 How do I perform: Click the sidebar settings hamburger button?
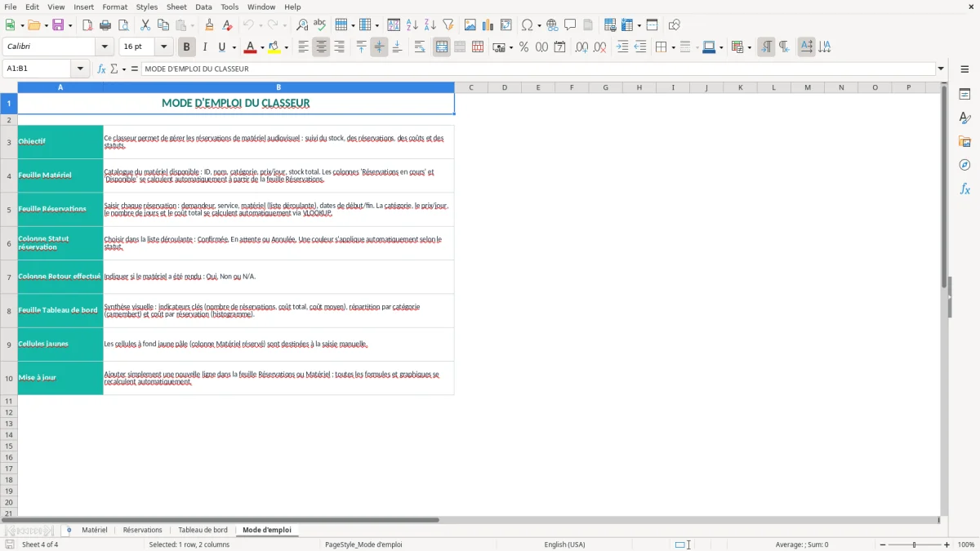(964, 69)
